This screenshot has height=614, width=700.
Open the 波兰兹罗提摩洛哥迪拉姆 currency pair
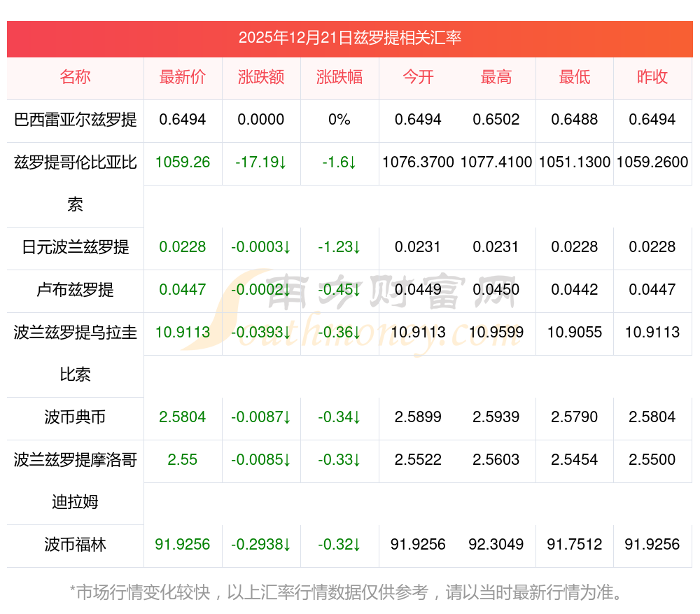point(75,460)
